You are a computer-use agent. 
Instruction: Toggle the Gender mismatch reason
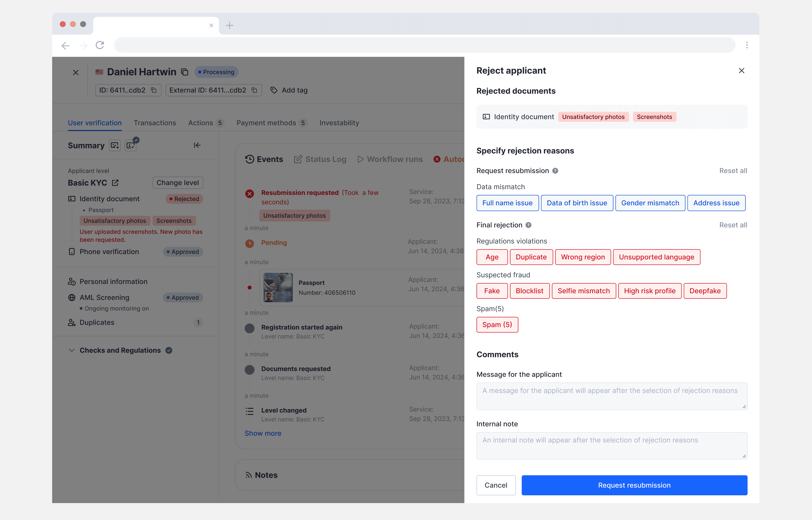pos(650,203)
